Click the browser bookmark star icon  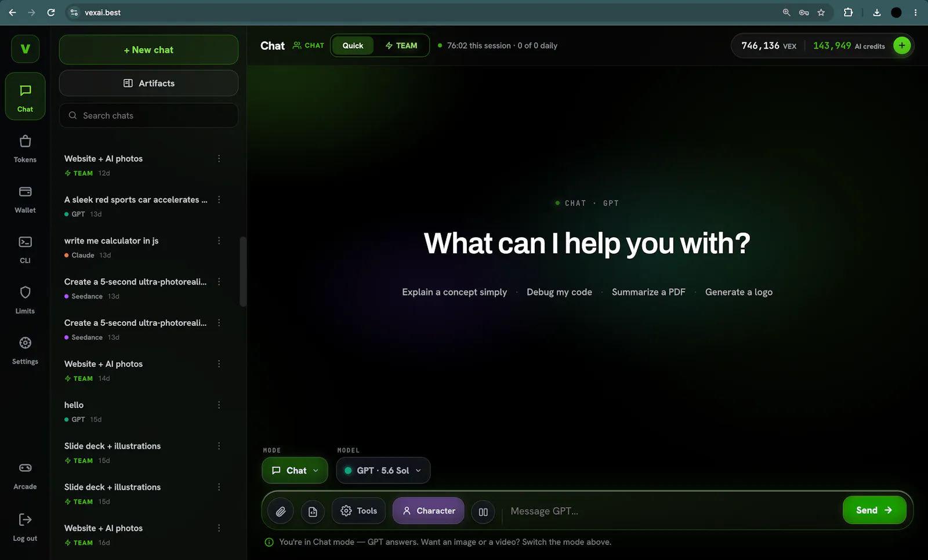(x=821, y=12)
